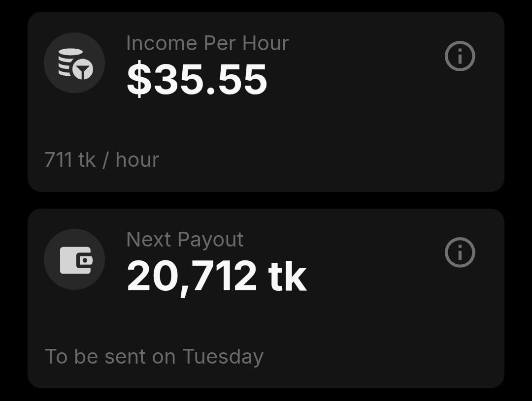Click "To be sent on Tuesday" text

[154, 356]
